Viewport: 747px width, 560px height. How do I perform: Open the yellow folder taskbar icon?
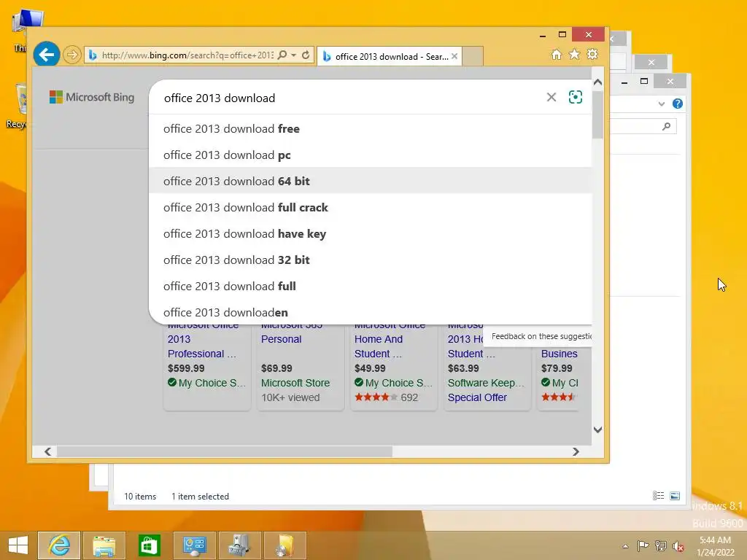(x=285, y=545)
